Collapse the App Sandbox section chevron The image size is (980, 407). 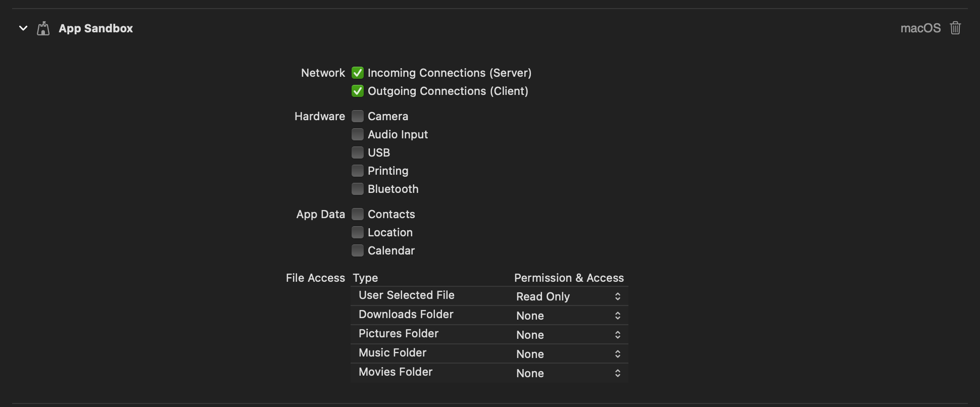[x=23, y=28]
